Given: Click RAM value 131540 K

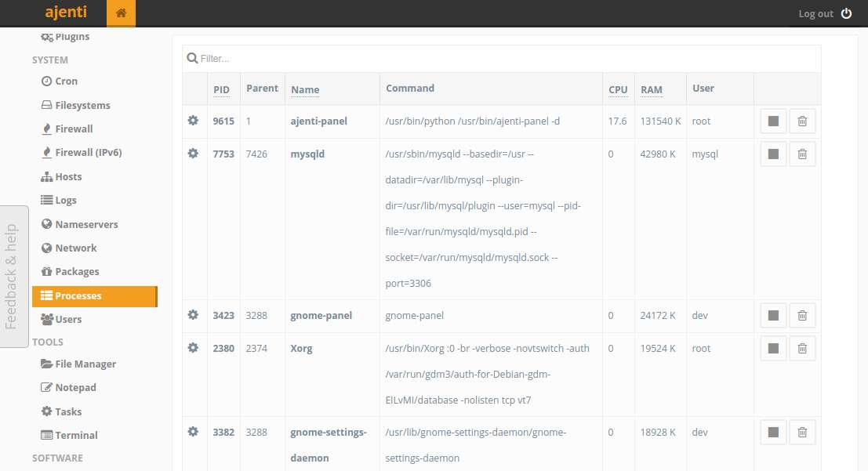Looking at the screenshot, I should pos(660,121).
